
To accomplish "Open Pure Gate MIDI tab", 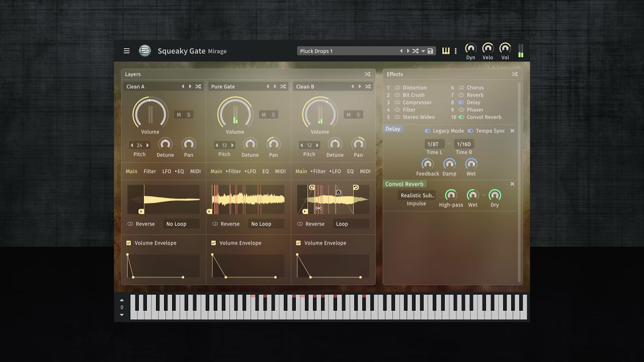I will point(280,171).
